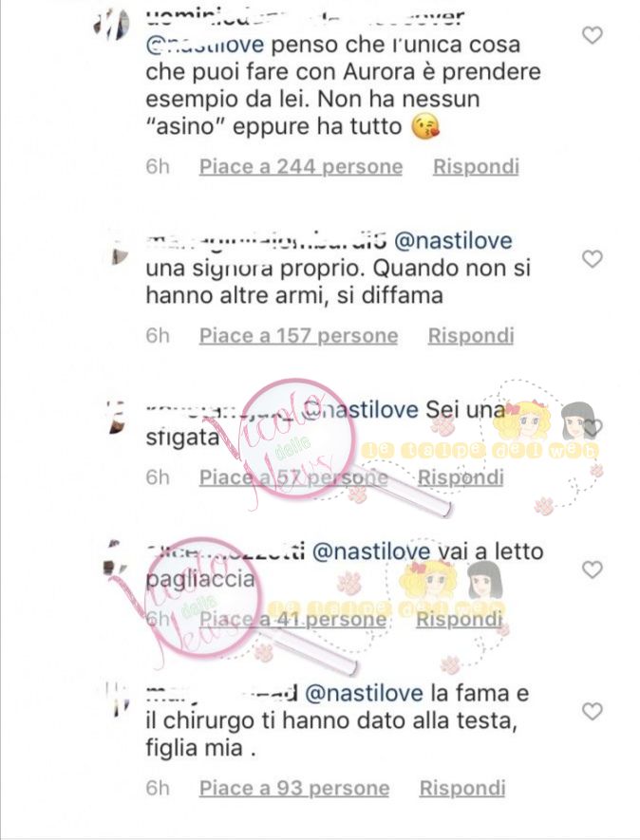Image resolution: width=640 pixels, height=840 pixels.
Task: Like the comment about Aurora with heart icon
Action: 593,36
